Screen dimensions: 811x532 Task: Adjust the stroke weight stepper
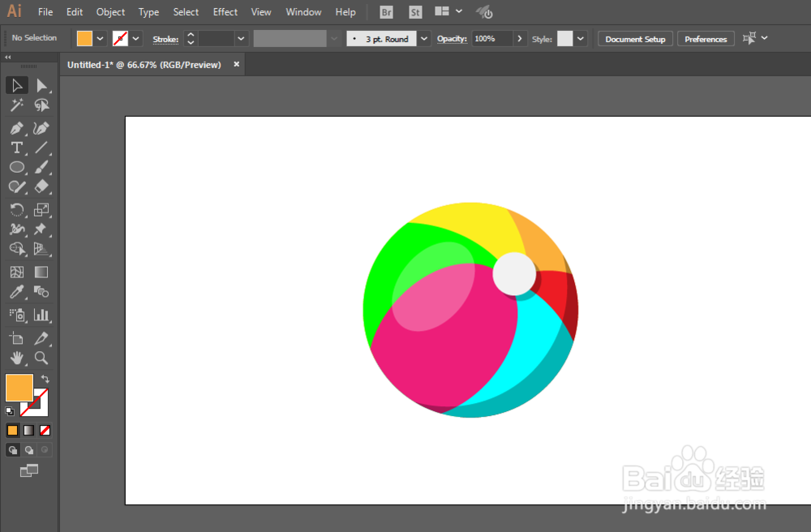click(x=191, y=39)
